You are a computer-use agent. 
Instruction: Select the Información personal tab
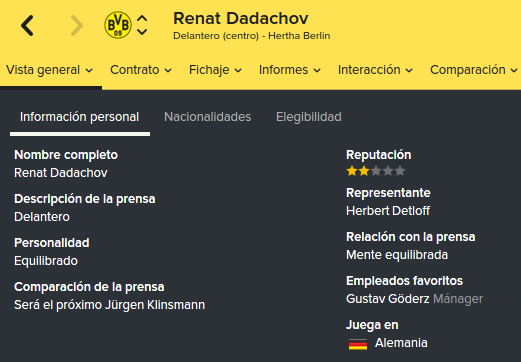pos(79,117)
